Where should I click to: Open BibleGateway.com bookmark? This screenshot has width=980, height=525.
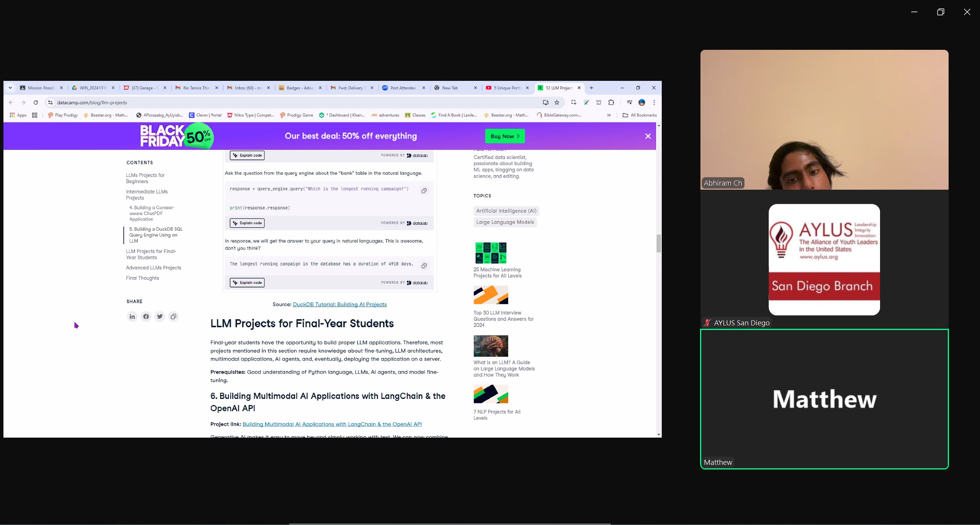[x=559, y=115]
